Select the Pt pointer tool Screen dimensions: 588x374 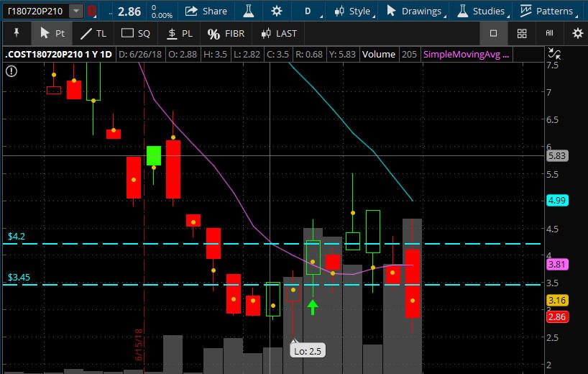pyautogui.click(x=52, y=33)
